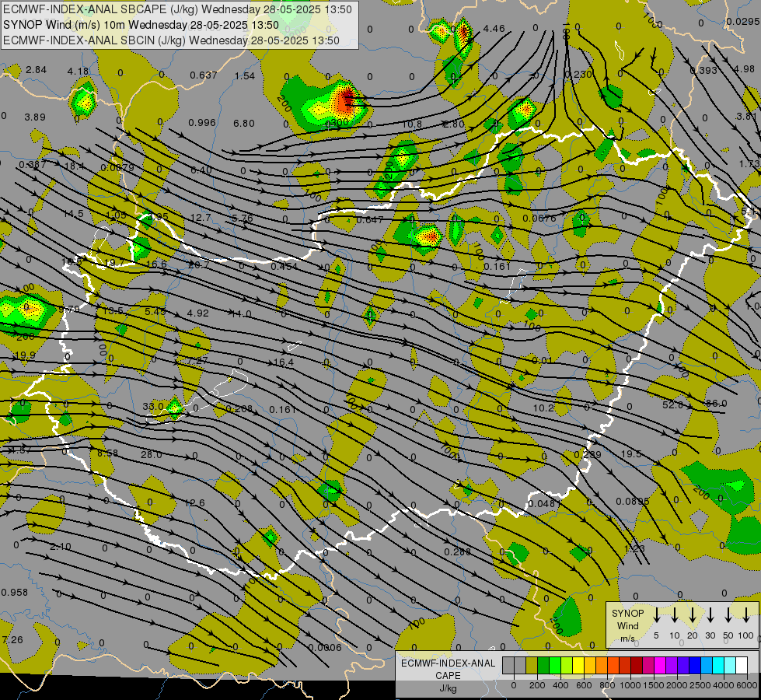
Task: Click the map value 0.393
Action: [x=703, y=71]
